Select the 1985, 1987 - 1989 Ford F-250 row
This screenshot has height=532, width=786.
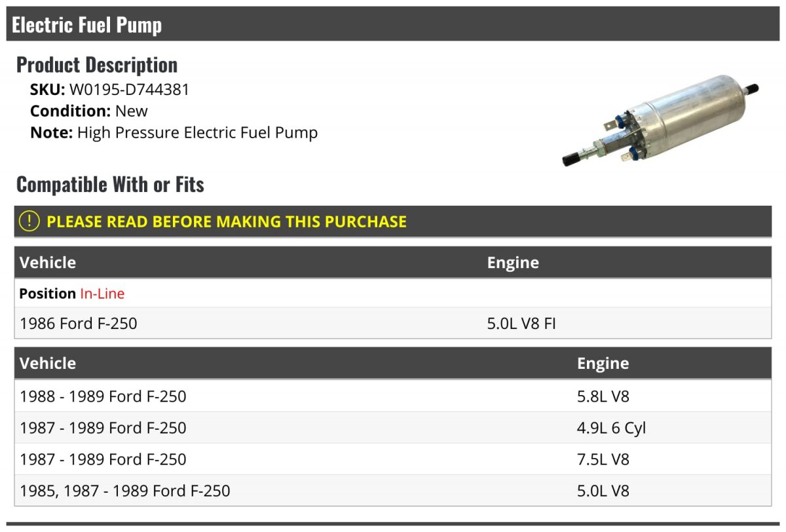(393, 491)
